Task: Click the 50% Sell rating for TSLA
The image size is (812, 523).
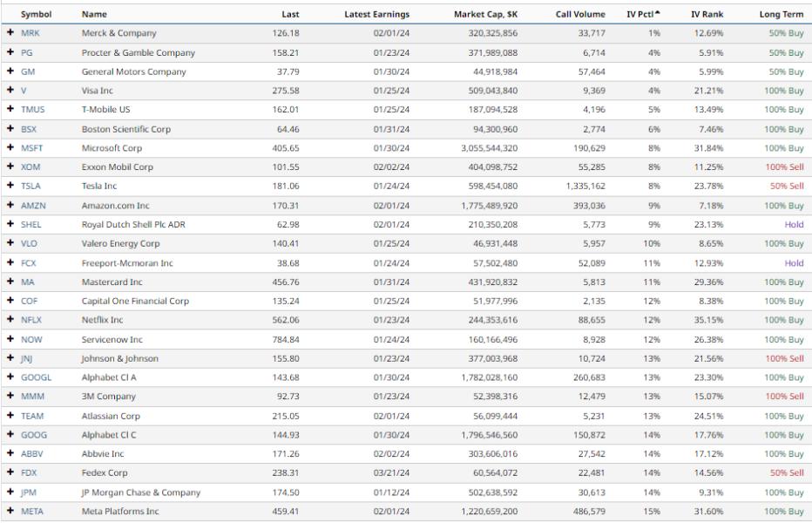Action: [787, 186]
